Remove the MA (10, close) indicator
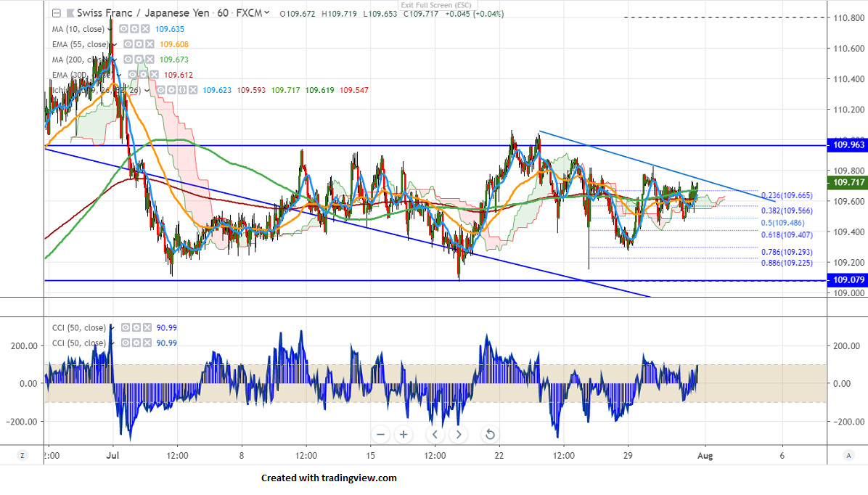This screenshot has height=495, width=868. 145,29
